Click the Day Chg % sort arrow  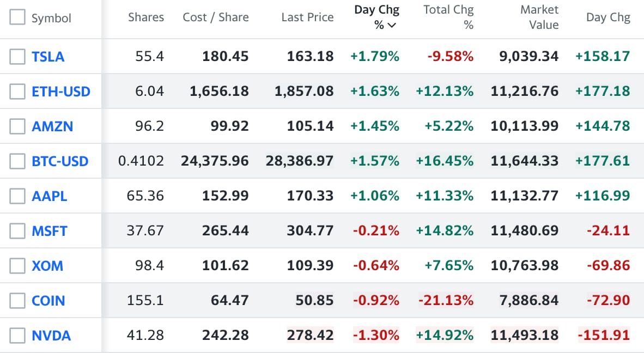392,25
